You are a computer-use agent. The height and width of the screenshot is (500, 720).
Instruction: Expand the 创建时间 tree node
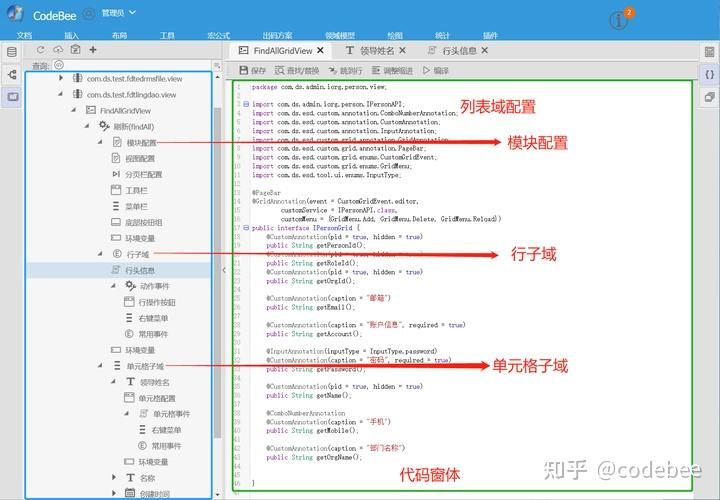pos(114,493)
